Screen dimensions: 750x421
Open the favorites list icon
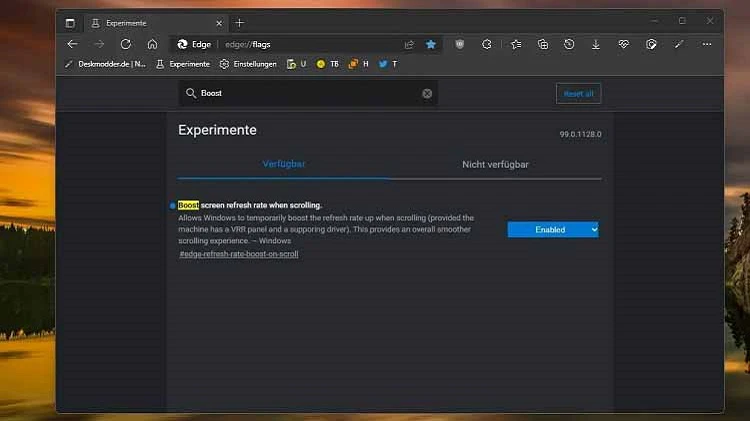coord(516,44)
